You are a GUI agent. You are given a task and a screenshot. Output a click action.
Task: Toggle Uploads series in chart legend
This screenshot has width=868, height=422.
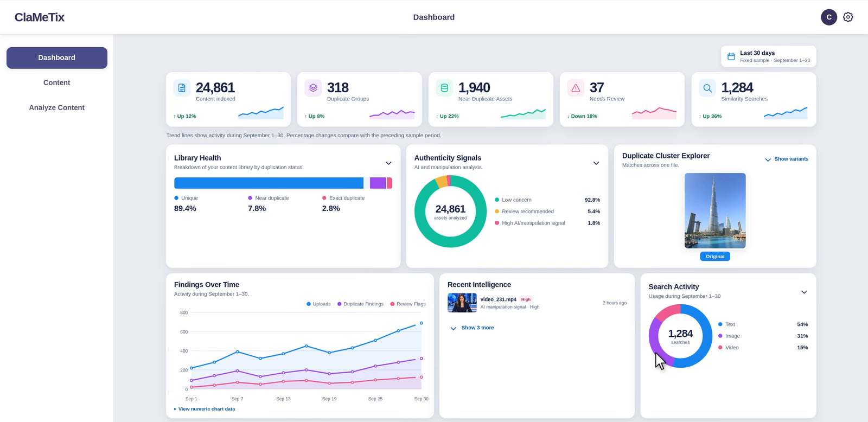pyautogui.click(x=318, y=304)
